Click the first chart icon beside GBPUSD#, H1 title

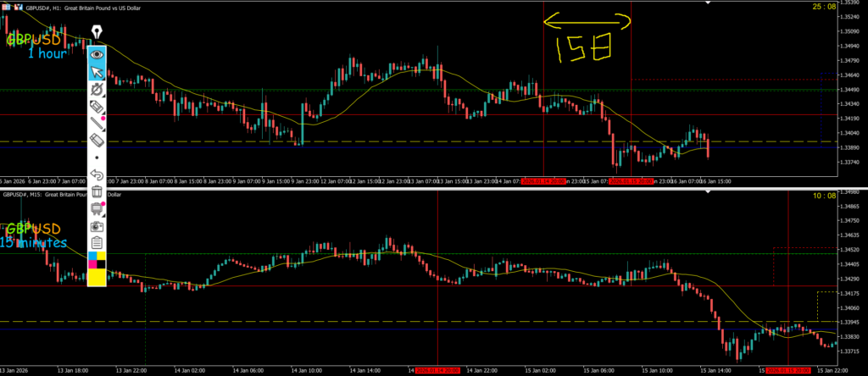[x=3, y=5]
